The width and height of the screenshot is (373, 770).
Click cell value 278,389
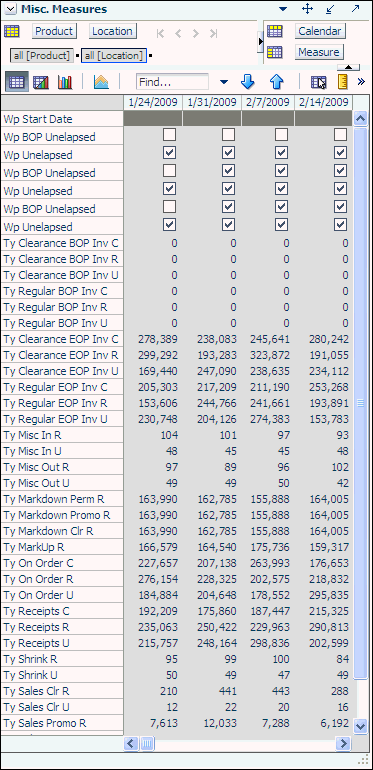pyautogui.click(x=158, y=339)
